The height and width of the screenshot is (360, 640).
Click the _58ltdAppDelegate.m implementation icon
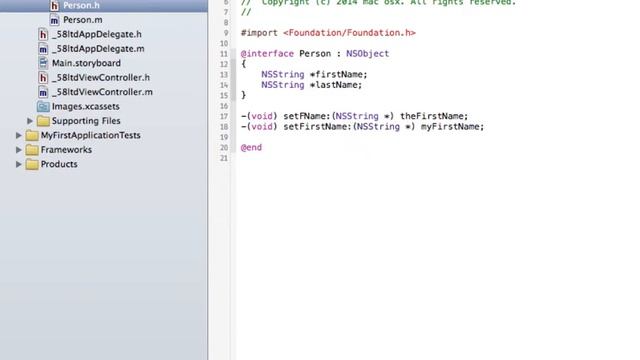(x=43, y=49)
